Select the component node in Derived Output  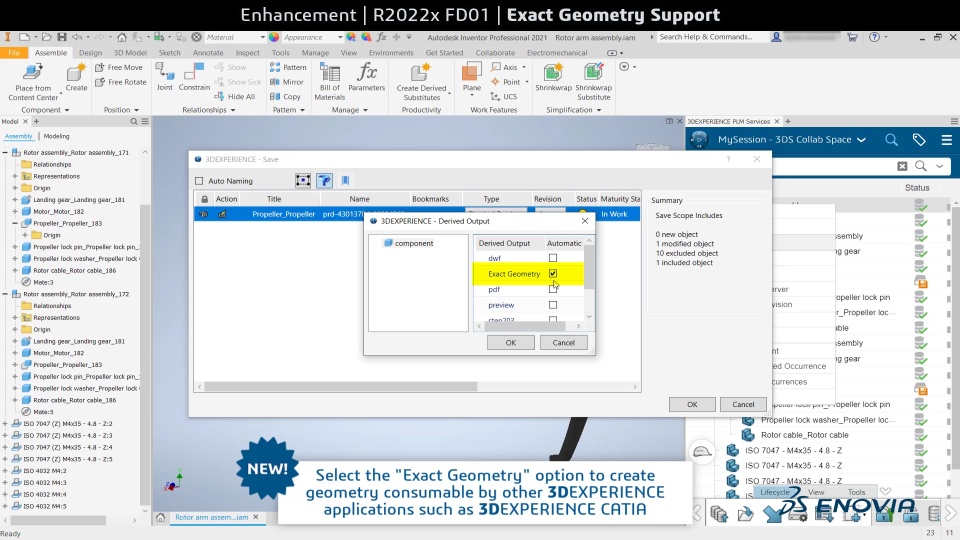[x=408, y=243]
